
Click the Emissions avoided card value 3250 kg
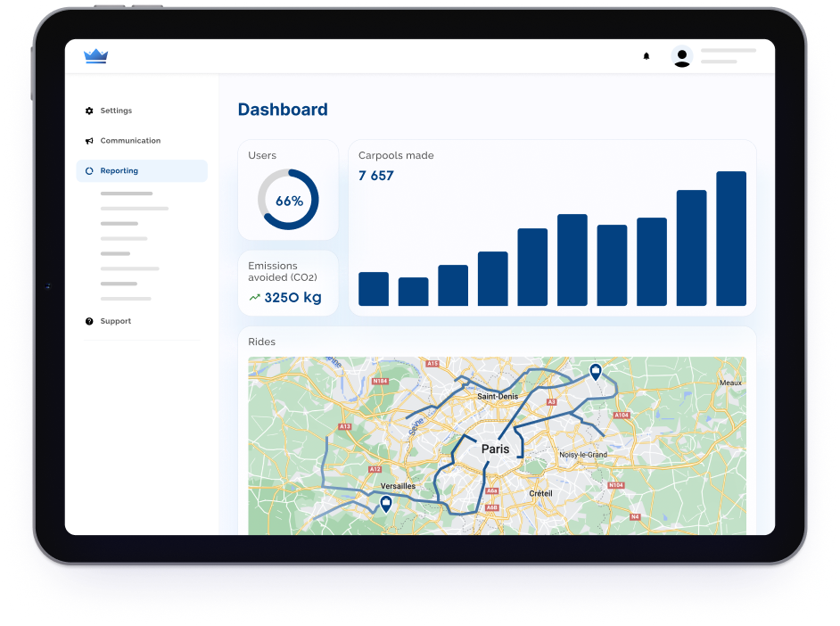click(x=292, y=298)
